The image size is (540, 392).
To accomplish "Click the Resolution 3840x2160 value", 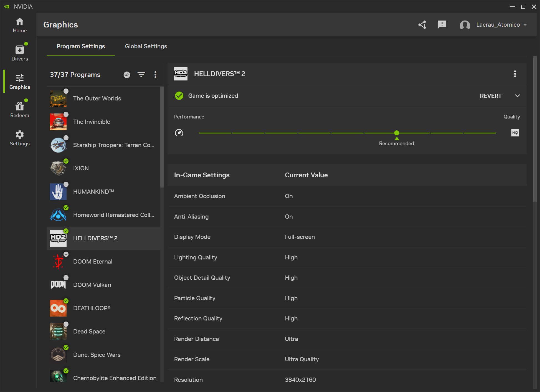I will pos(300,380).
